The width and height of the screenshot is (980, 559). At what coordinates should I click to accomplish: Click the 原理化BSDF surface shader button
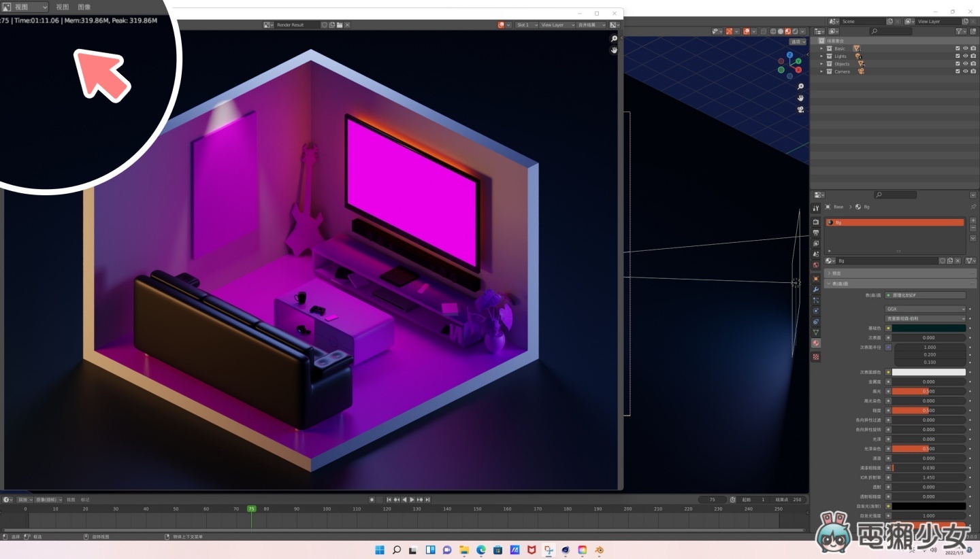(x=925, y=295)
